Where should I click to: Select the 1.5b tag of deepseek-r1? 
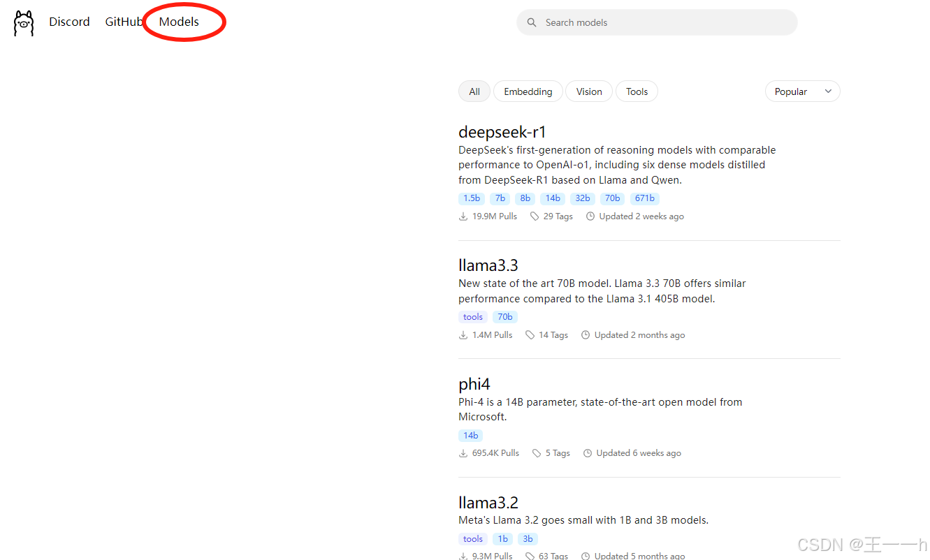pyautogui.click(x=472, y=198)
